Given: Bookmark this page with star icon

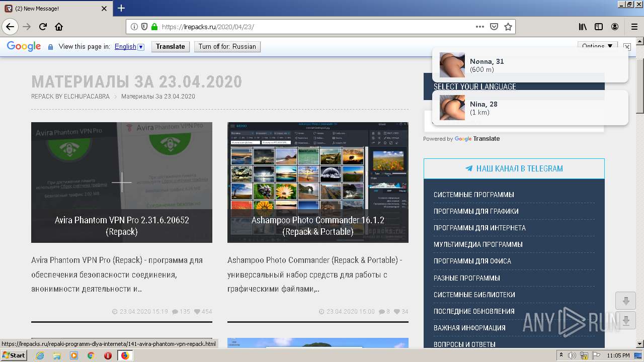Looking at the screenshot, I should (x=508, y=27).
